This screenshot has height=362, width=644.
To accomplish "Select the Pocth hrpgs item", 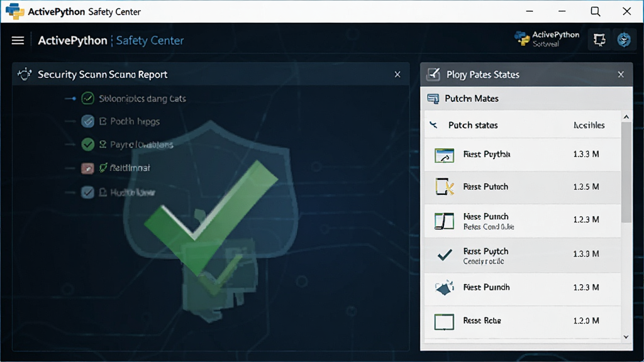I will (135, 121).
